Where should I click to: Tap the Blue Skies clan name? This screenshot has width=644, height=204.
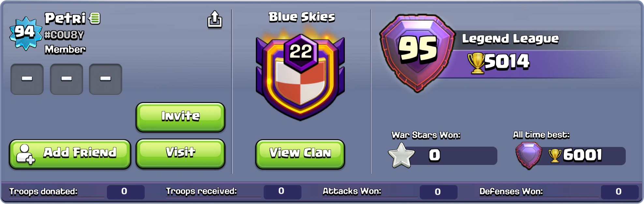(302, 17)
